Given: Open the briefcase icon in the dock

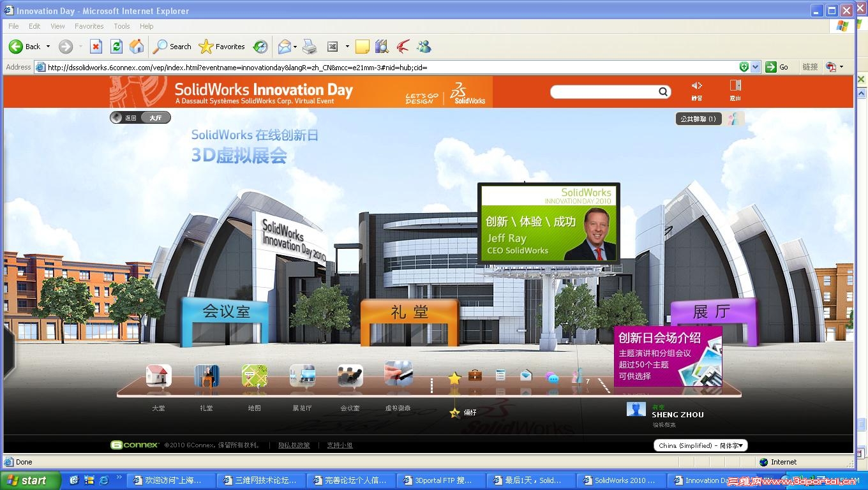Looking at the screenshot, I should 475,375.
